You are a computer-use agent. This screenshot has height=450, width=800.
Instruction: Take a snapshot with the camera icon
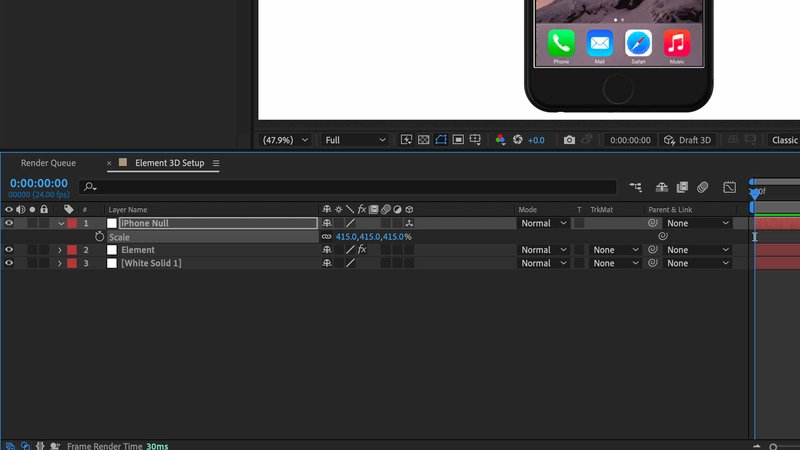pyautogui.click(x=569, y=140)
